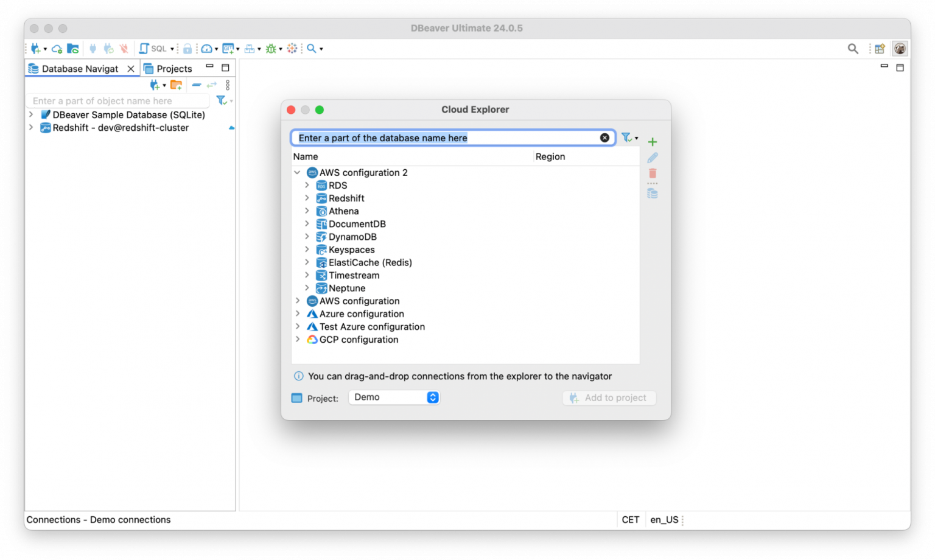The image size is (935, 560).
Task: Select the Database Navigator tab
Action: (x=80, y=68)
